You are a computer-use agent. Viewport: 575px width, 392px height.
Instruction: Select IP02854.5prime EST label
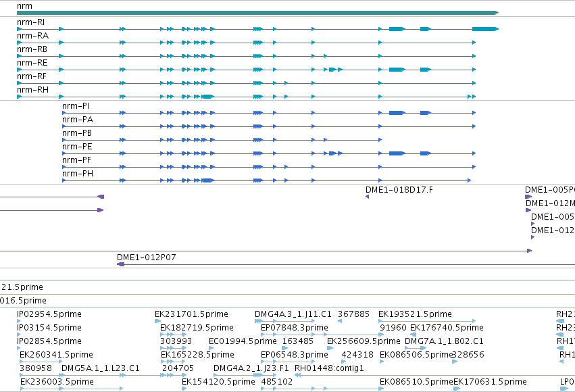click(x=49, y=342)
